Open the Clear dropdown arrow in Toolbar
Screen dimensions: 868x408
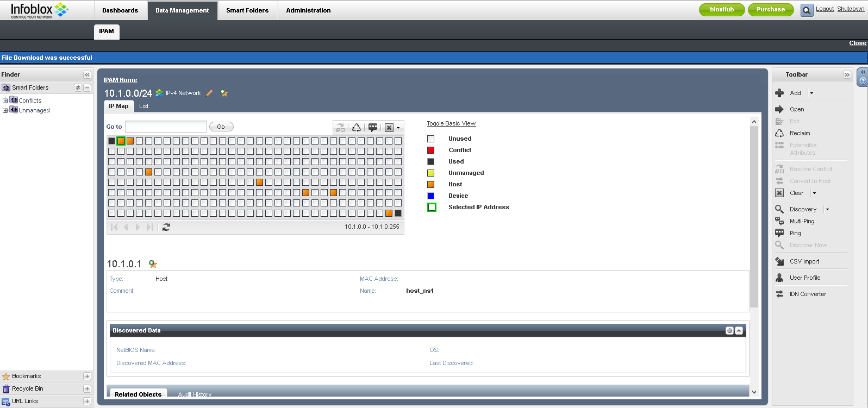814,193
